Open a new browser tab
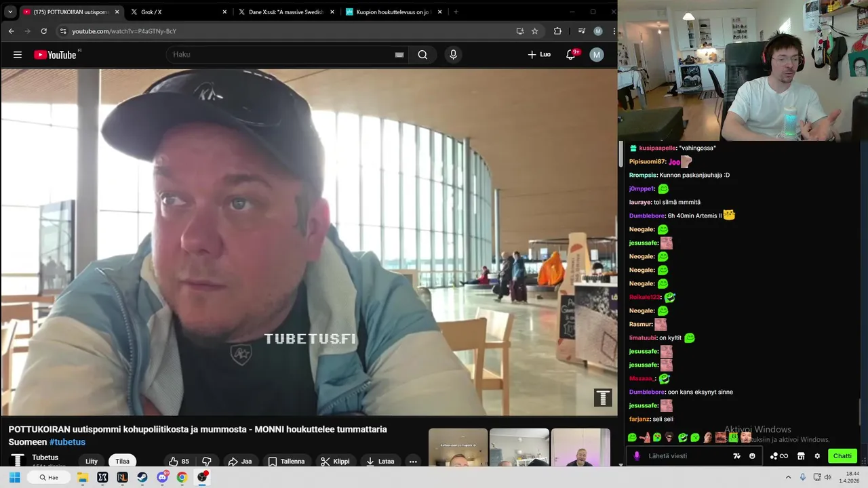This screenshot has width=868, height=488. [x=456, y=12]
